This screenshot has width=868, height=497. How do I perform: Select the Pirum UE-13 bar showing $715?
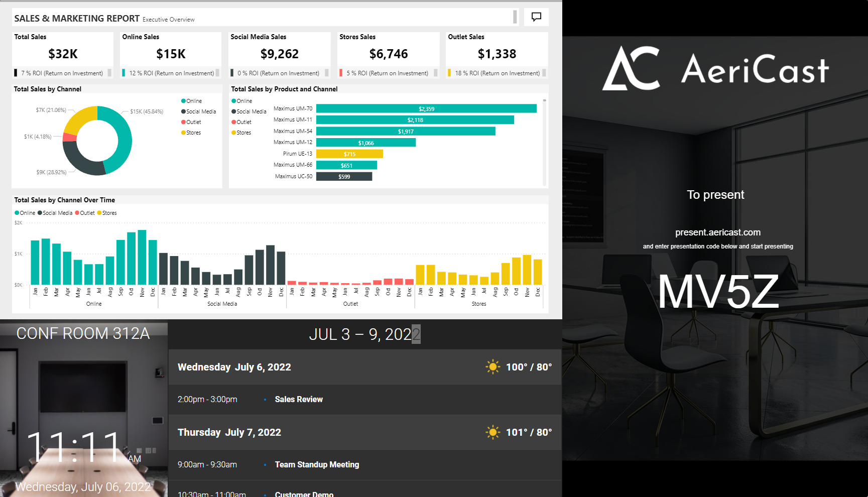pyautogui.click(x=349, y=154)
